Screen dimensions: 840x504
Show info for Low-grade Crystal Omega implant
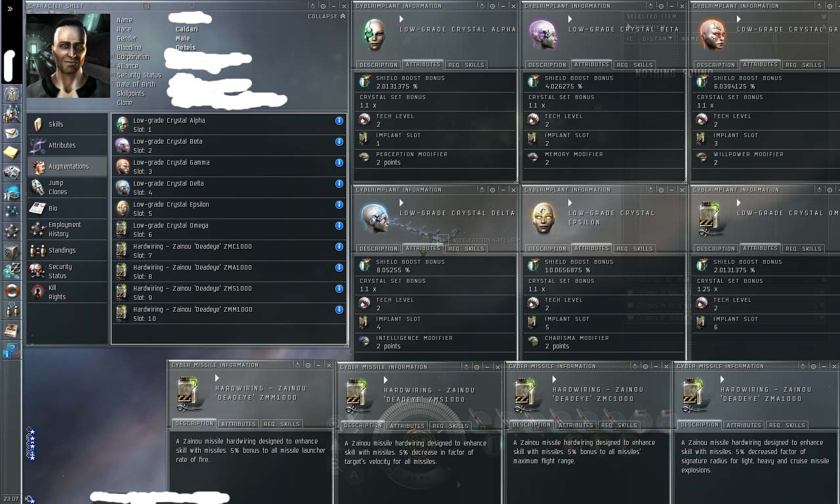click(x=339, y=226)
